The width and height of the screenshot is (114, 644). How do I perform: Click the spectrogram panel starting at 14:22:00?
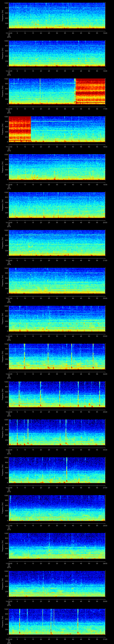(x=57, y=318)
